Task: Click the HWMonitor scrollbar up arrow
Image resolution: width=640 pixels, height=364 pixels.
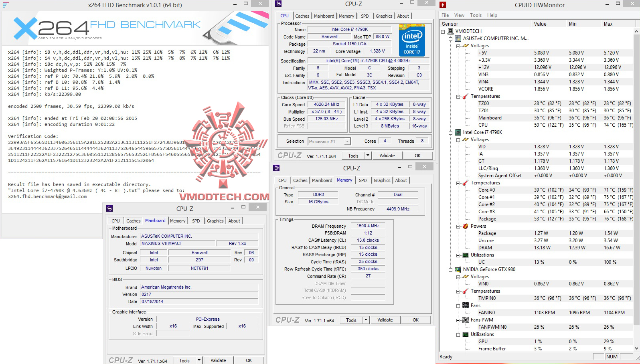Action: (636, 31)
